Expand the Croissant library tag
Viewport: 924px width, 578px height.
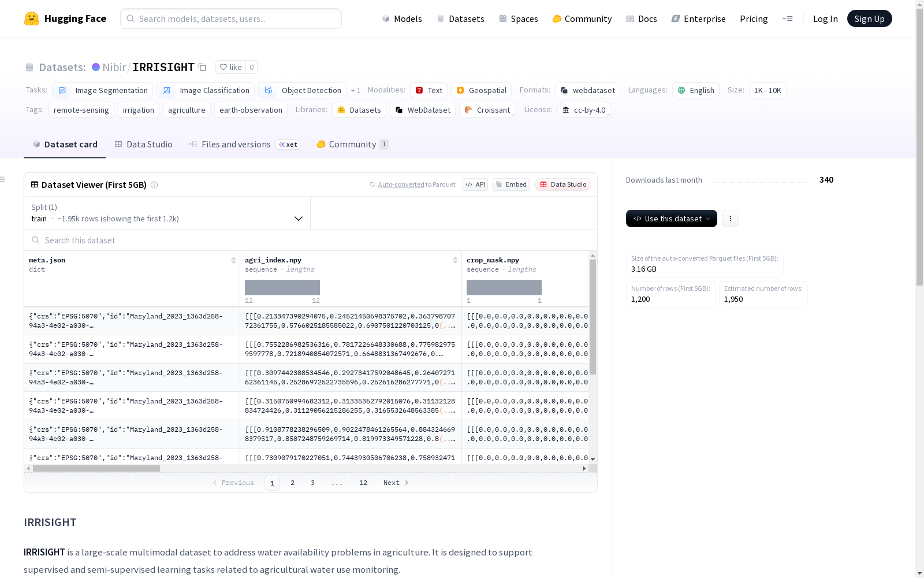[487, 110]
